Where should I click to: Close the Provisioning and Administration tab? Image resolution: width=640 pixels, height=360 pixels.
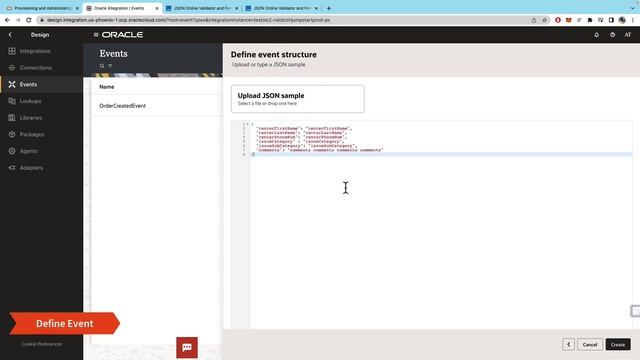[77, 8]
